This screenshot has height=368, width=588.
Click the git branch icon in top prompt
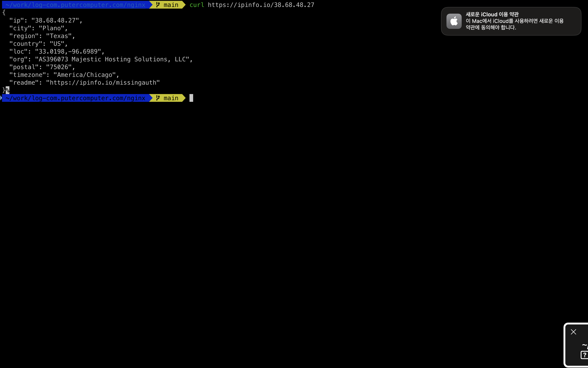158,5
